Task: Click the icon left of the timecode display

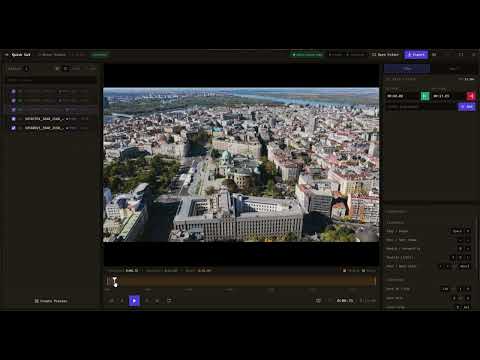Action: click(x=318, y=301)
